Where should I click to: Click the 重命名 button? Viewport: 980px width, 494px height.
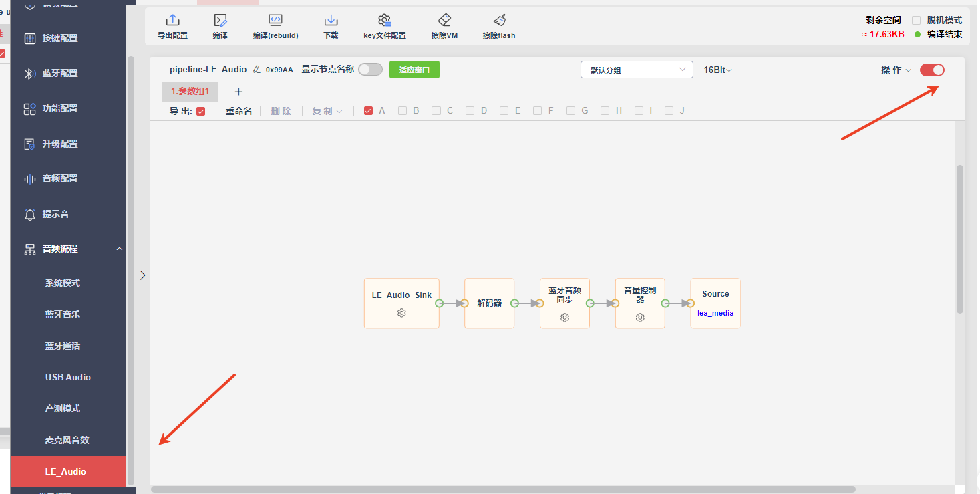pyautogui.click(x=239, y=111)
